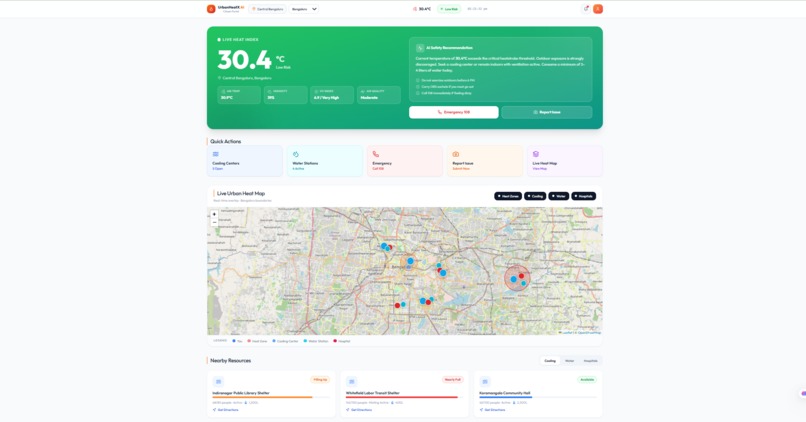
Task: Expand the Bengaluru city dropdown
Action: pos(304,9)
